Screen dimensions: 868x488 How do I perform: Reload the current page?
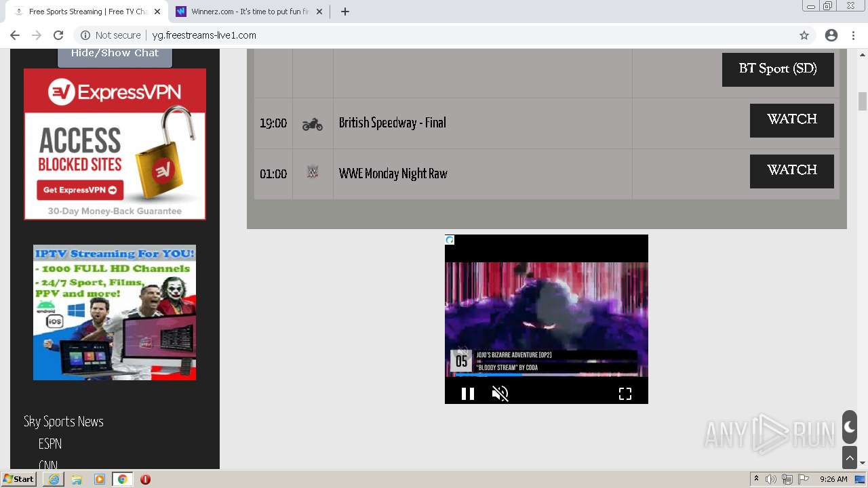[x=58, y=35]
